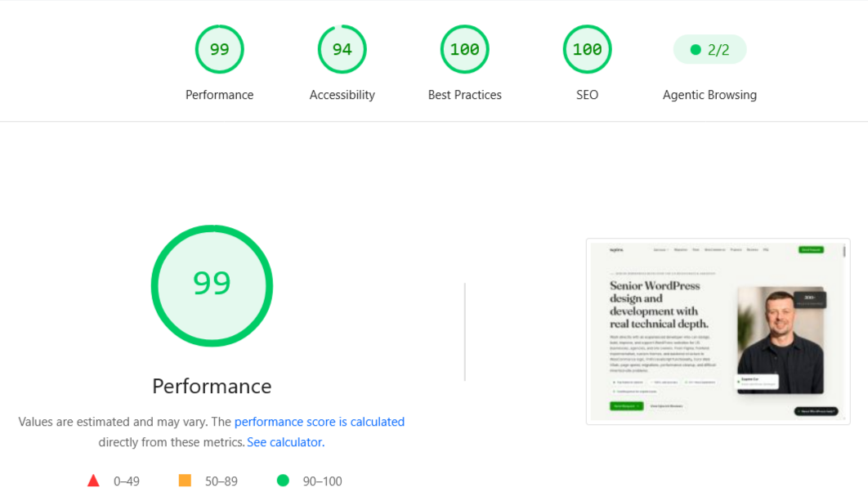Jump to the Performance category label

point(219,95)
